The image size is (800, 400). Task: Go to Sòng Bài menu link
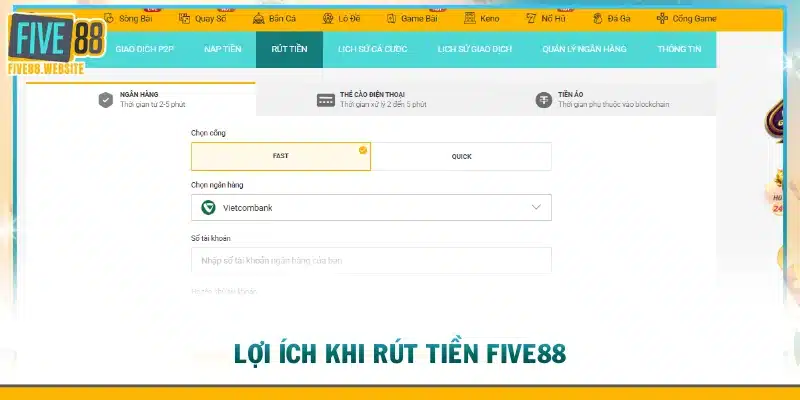[136, 19]
